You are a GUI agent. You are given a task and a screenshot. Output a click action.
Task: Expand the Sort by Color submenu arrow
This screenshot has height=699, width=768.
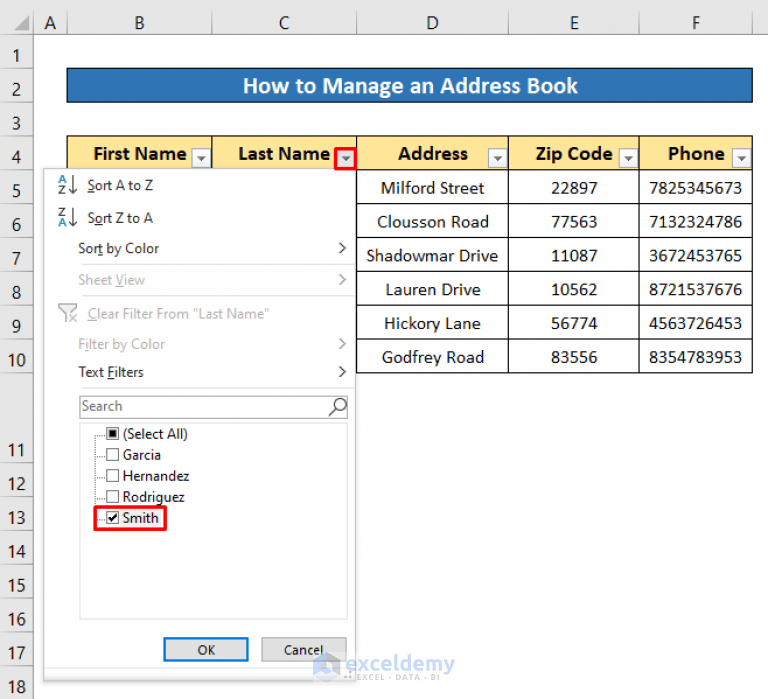342,248
